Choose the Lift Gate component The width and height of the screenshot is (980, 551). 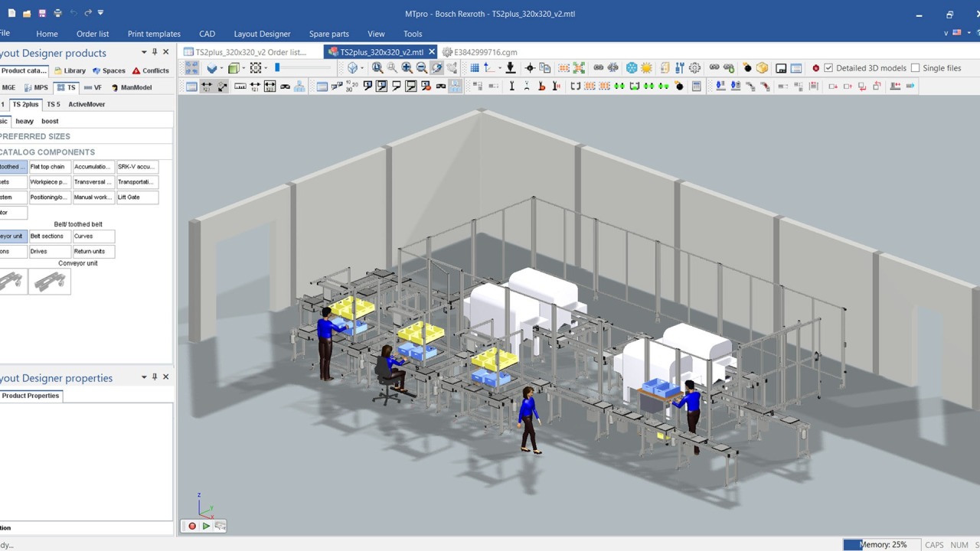pyautogui.click(x=128, y=197)
